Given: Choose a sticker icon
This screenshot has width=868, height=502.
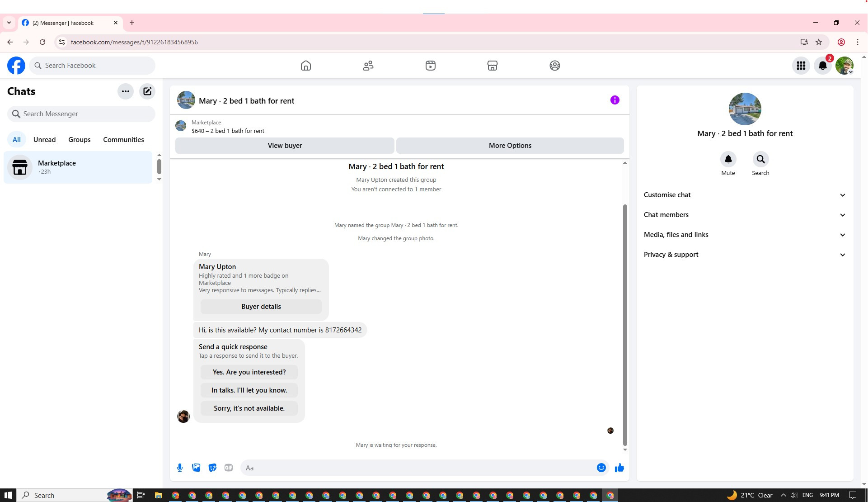Looking at the screenshot, I should point(212,468).
